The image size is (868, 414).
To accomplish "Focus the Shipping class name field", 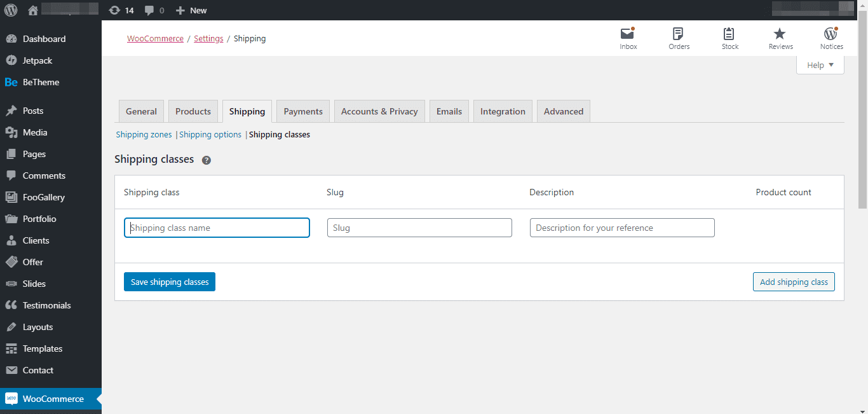I will [x=217, y=228].
